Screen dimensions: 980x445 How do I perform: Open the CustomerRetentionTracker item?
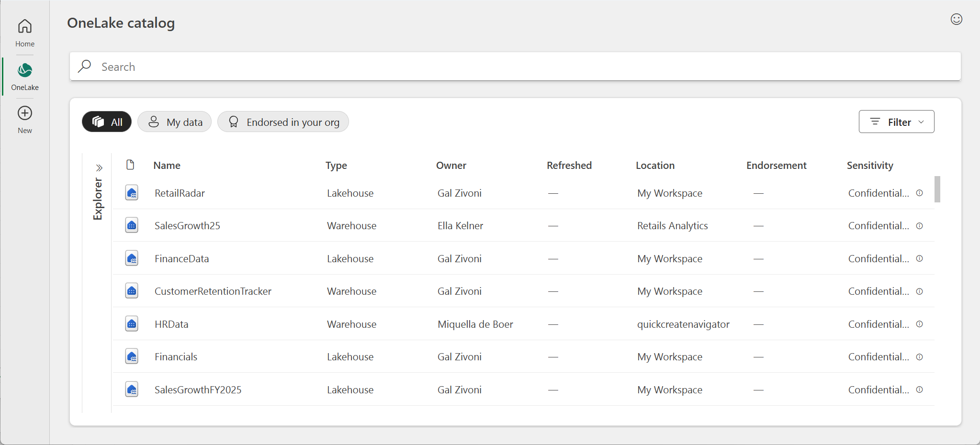[x=213, y=291]
